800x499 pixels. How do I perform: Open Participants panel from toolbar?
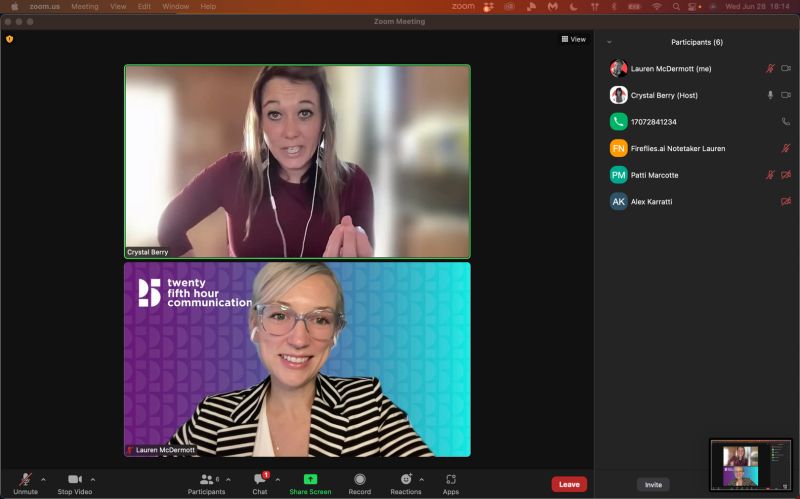(206, 483)
